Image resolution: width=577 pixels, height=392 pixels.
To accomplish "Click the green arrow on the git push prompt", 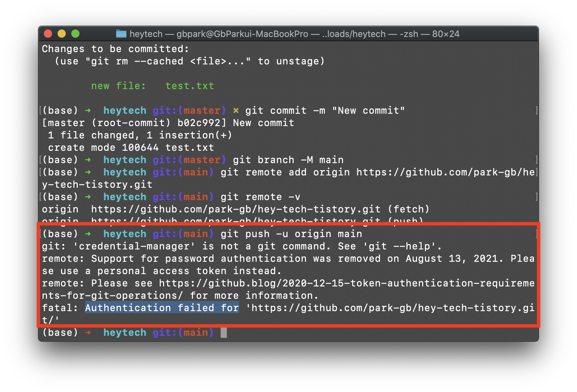I will pyautogui.click(x=88, y=234).
